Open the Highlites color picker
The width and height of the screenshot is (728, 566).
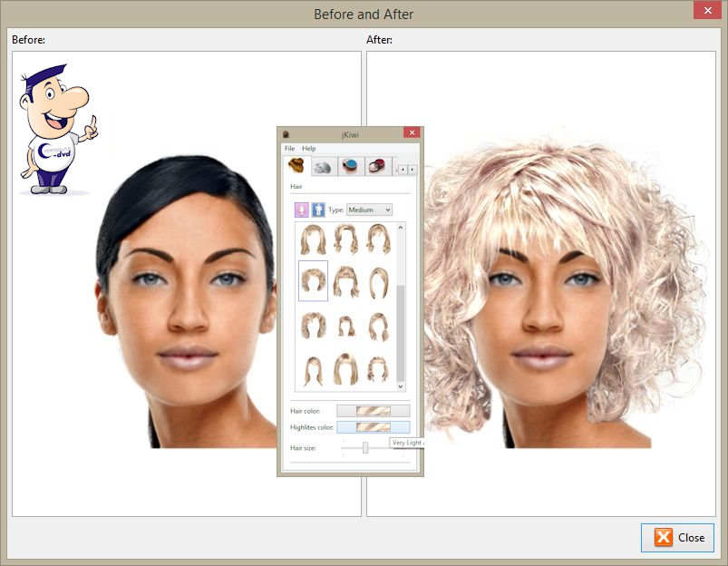coord(373,426)
